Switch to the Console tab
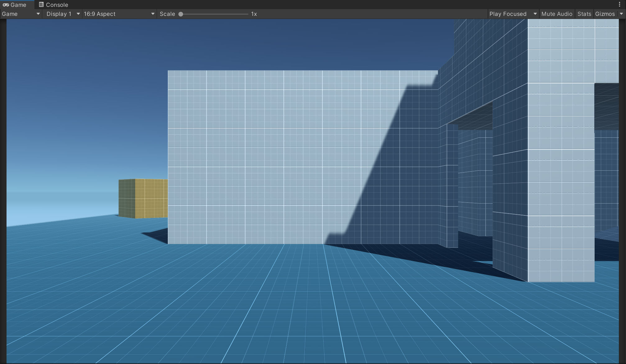 [x=53, y=5]
